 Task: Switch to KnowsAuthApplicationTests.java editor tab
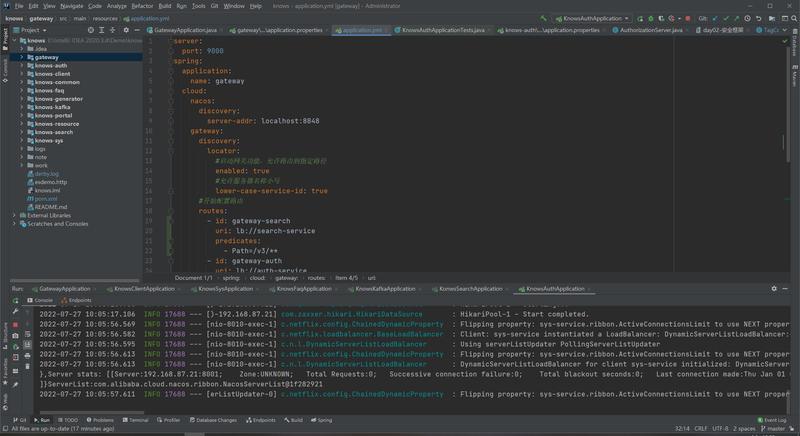442,30
